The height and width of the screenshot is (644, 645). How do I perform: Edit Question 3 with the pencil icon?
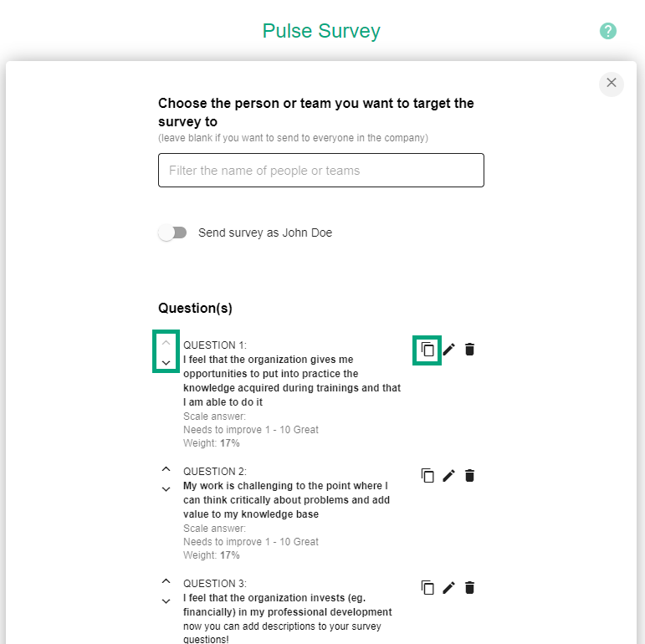448,588
